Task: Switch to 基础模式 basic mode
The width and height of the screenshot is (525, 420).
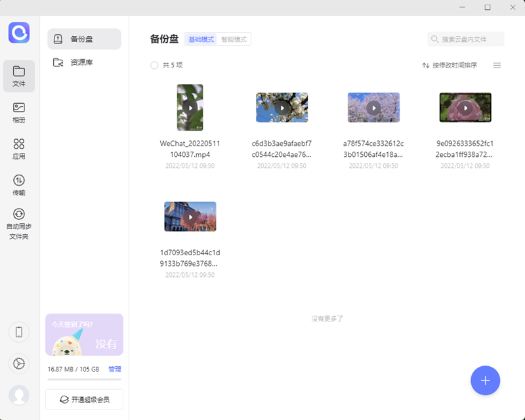Action: point(201,39)
